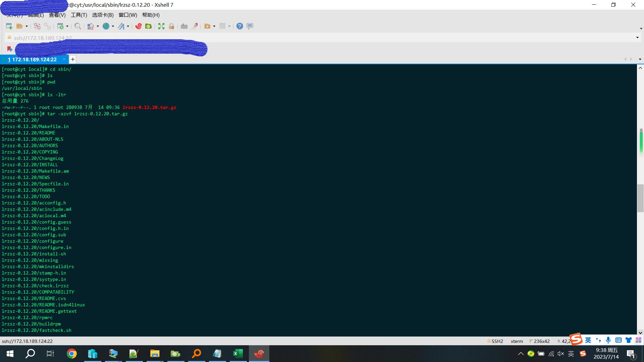Click the Excel icon in taskbar
This screenshot has width=644, height=362.
coord(238,354)
